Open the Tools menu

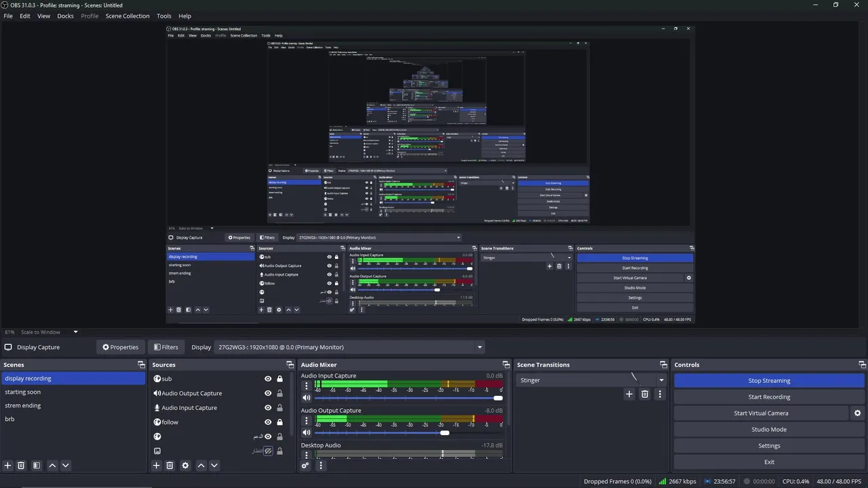pos(164,16)
